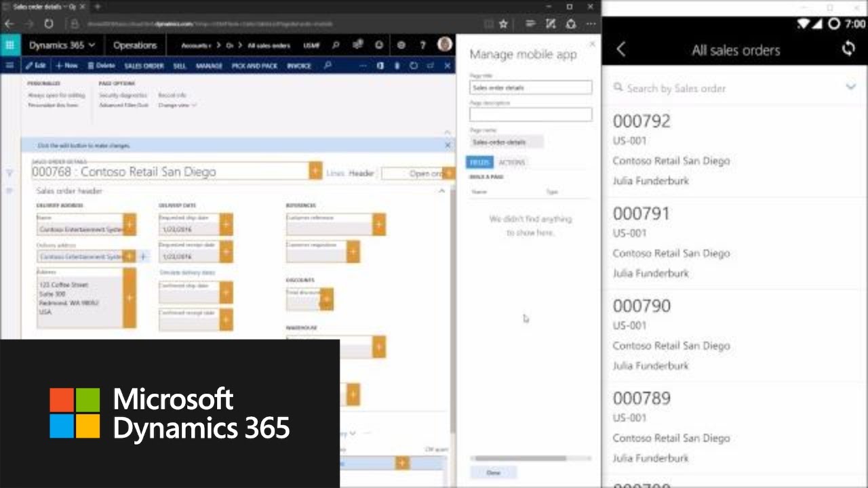
Task: Add Customer reference field with orange plus
Action: click(x=378, y=225)
